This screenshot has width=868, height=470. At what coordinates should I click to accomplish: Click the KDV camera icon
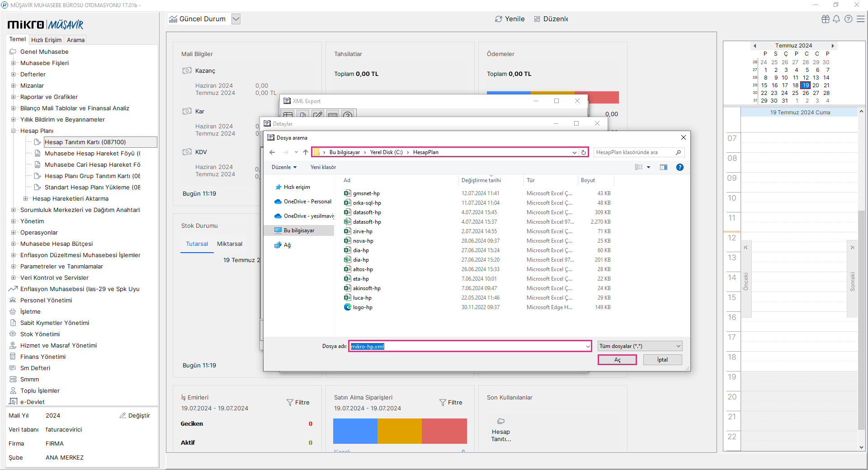click(187, 152)
